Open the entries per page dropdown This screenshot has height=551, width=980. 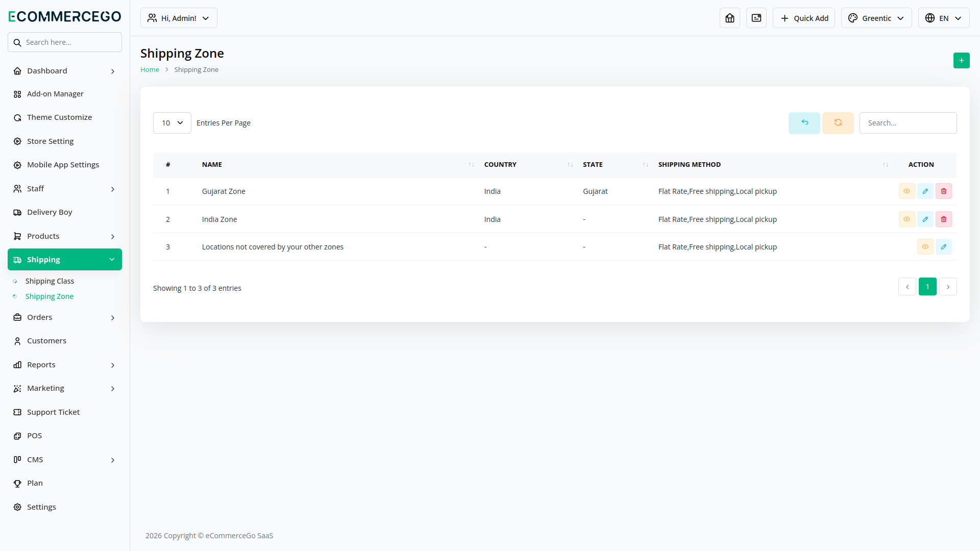point(172,123)
